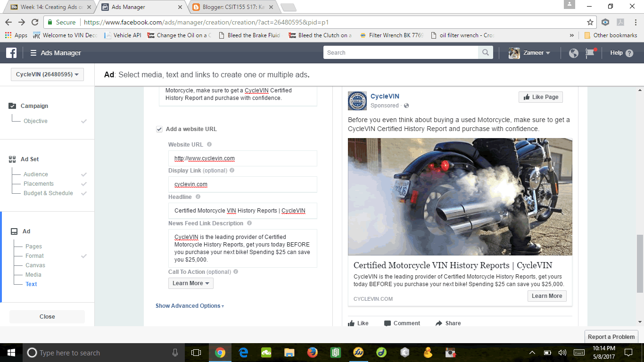Go to Audience in Ad Set
Screen dimensions: 644x362
click(x=36, y=174)
